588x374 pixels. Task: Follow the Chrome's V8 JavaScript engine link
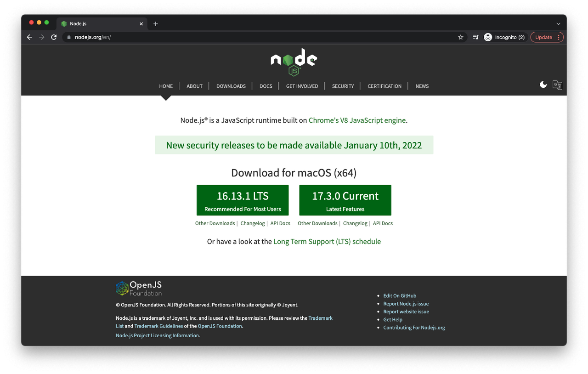tap(357, 120)
